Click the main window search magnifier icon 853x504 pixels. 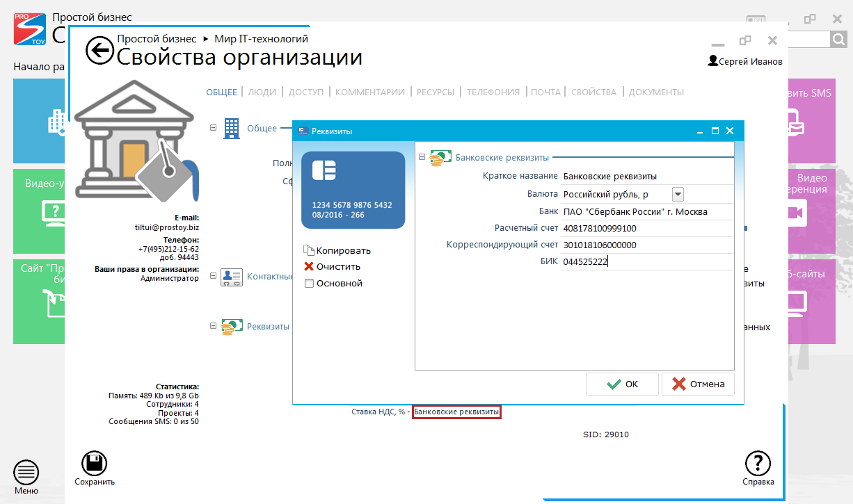[x=838, y=40]
